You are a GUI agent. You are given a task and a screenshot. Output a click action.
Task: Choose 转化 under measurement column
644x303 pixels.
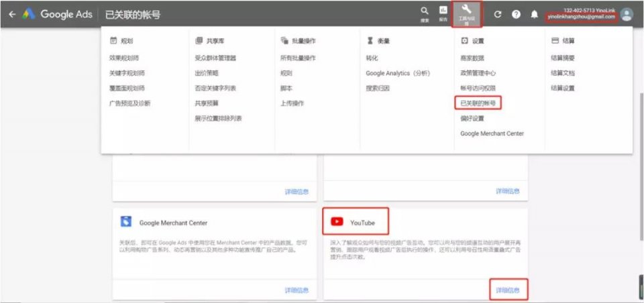(372, 58)
